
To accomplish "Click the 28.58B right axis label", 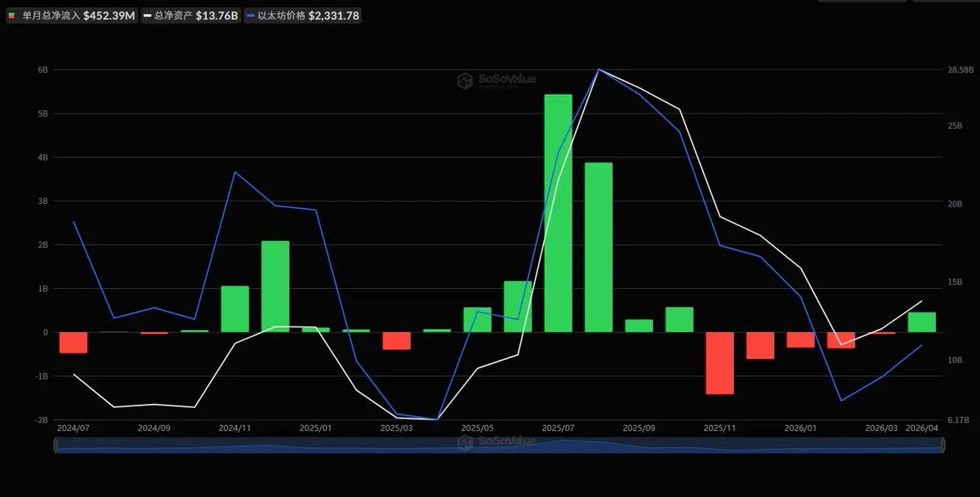I will (x=959, y=70).
